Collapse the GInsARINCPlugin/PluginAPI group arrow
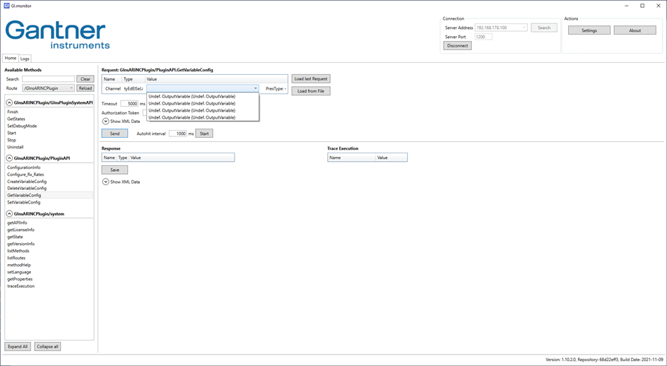This screenshot has width=667, height=366. (x=9, y=158)
